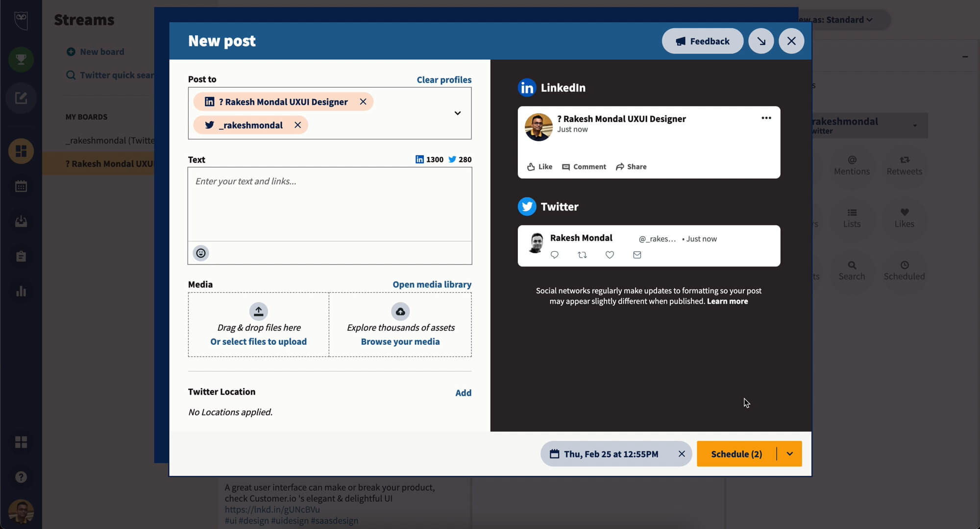
Task: Expand the rakeshmondal twitter account dropdown
Action: (x=915, y=125)
